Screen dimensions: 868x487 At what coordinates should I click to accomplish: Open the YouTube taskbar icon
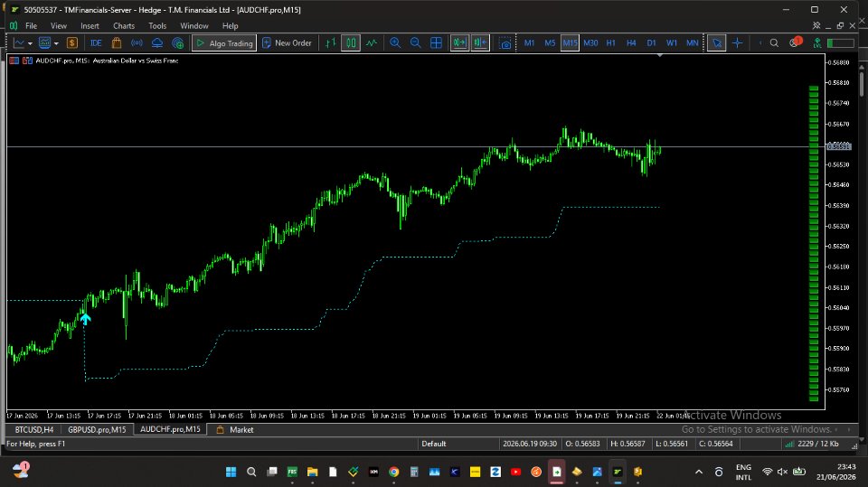pyautogui.click(x=515, y=472)
